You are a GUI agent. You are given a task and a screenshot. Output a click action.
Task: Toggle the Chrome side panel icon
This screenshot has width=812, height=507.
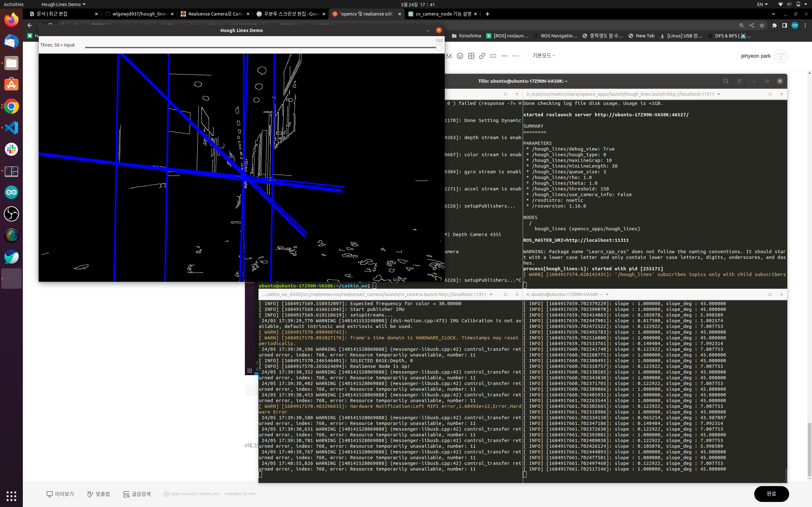pyautogui.click(x=784, y=25)
